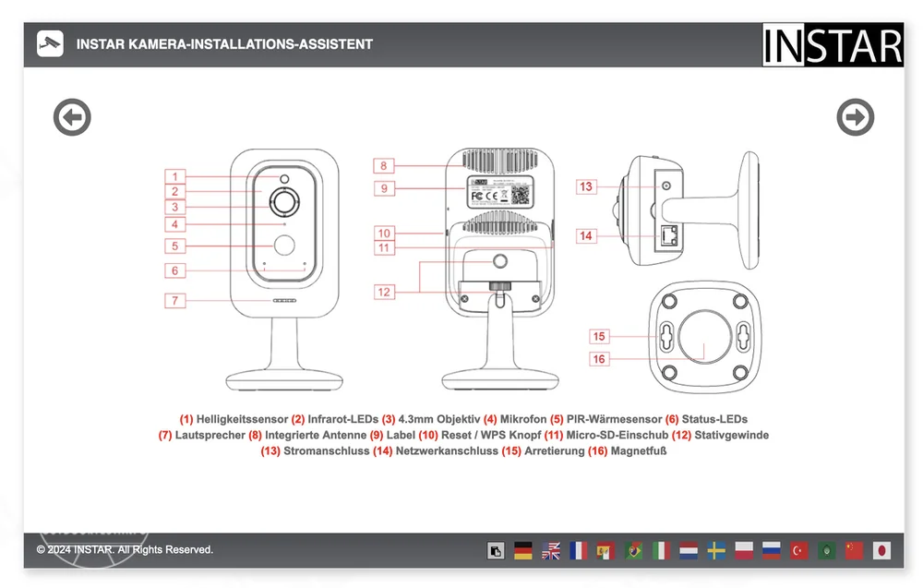Choose the Turkish flag language
The image size is (923, 588).
799,551
